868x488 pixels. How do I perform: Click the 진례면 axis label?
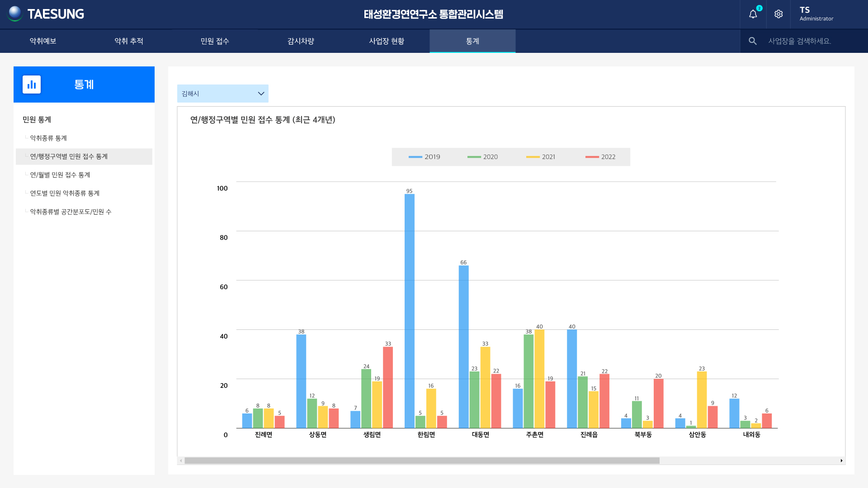[x=264, y=435]
